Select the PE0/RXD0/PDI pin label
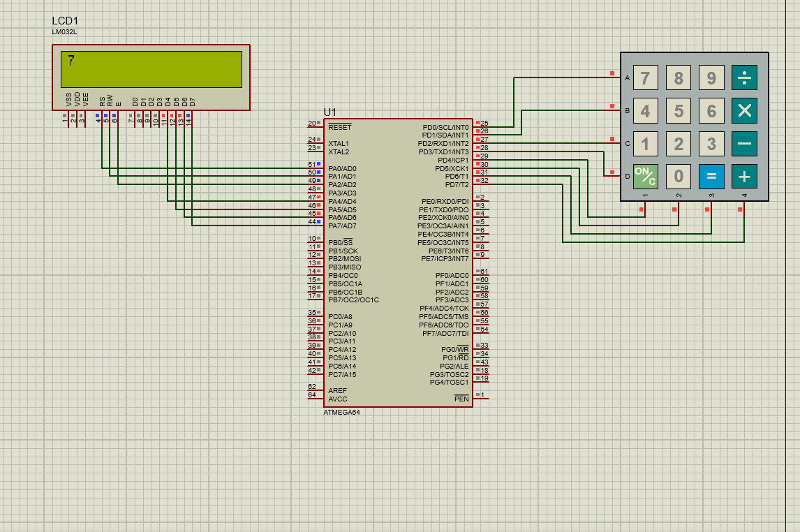Viewport: 800px width, 532px height. point(445,202)
